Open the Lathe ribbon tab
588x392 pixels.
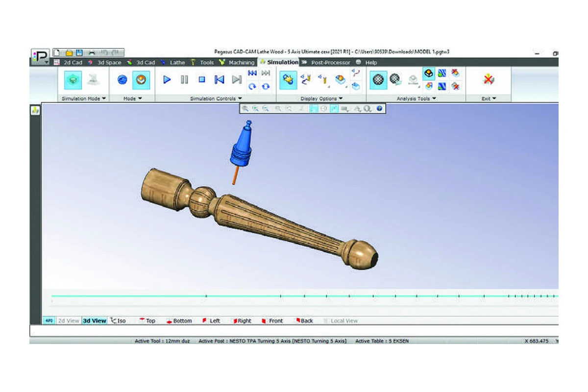pos(173,63)
